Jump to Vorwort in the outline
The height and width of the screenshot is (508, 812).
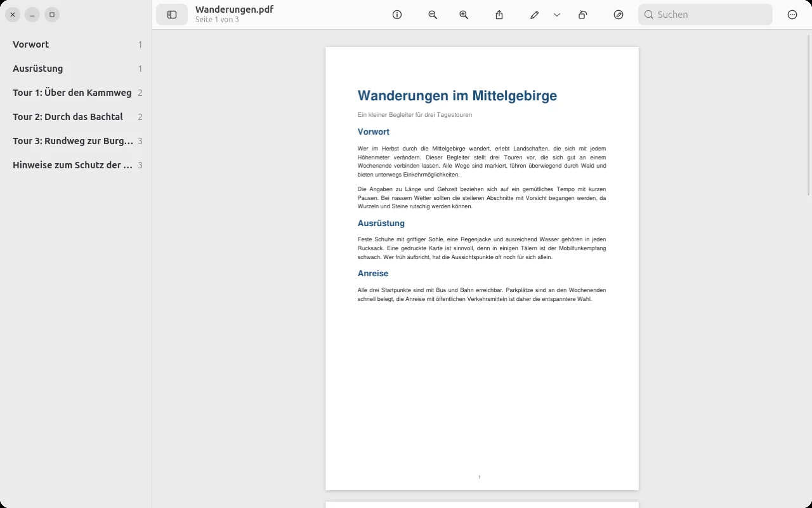point(76,44)
